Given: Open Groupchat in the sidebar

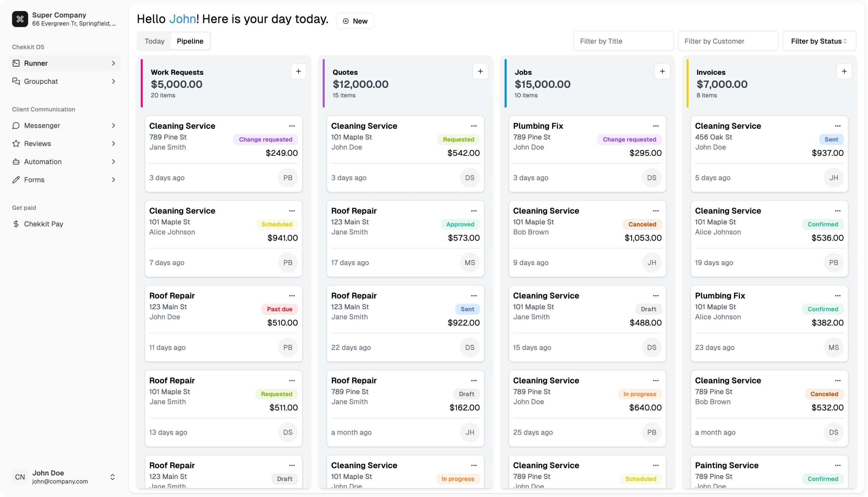Looking at the screenshot, I should click(x=64, y=81).
